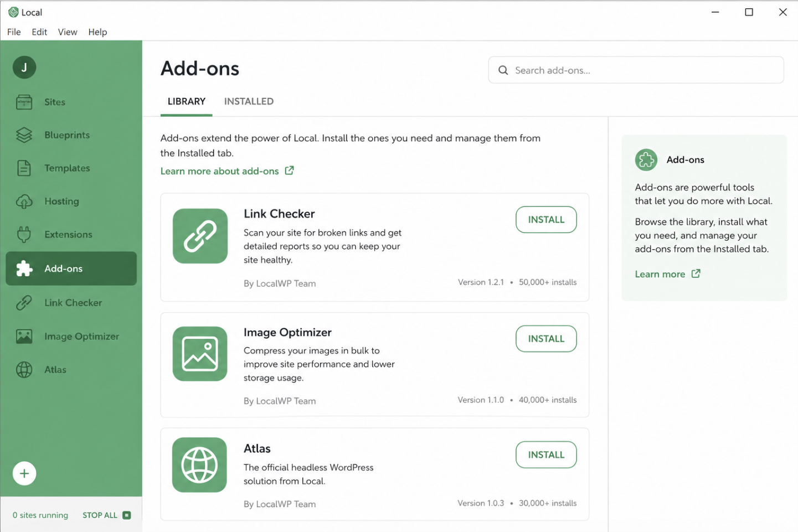The height and width of the screenshot is (532, 798).
Task: Go to Hosting label in sidebar
Action: pos(61,202)
